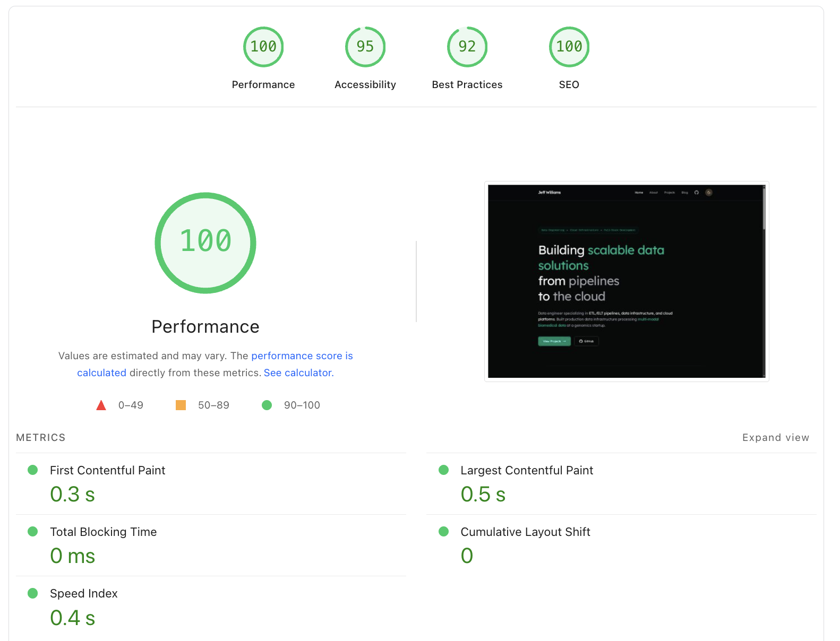Open the SEO score gauge showing 100
The height and width of the screenshot is (641, 840).
click(x=569, y=47)
